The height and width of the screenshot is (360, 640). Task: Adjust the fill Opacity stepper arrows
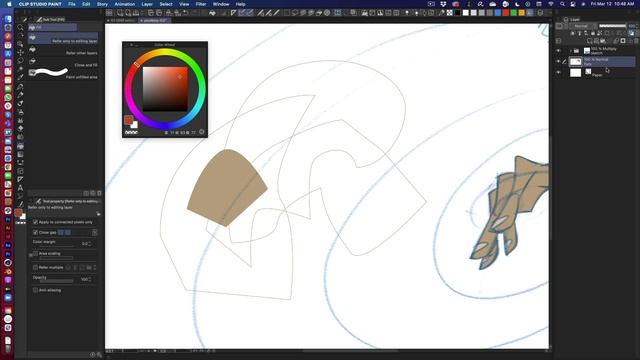(x=90, y=279)
